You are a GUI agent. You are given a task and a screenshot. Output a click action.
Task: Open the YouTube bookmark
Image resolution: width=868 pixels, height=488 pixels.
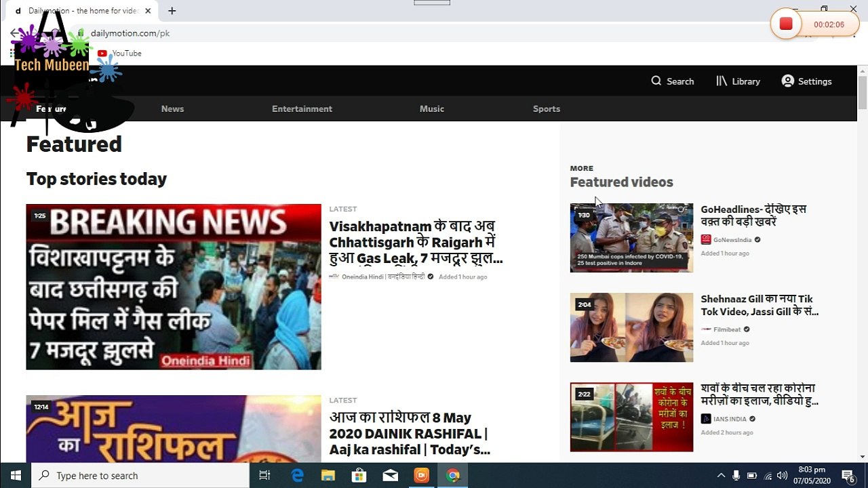coord(119,54)
